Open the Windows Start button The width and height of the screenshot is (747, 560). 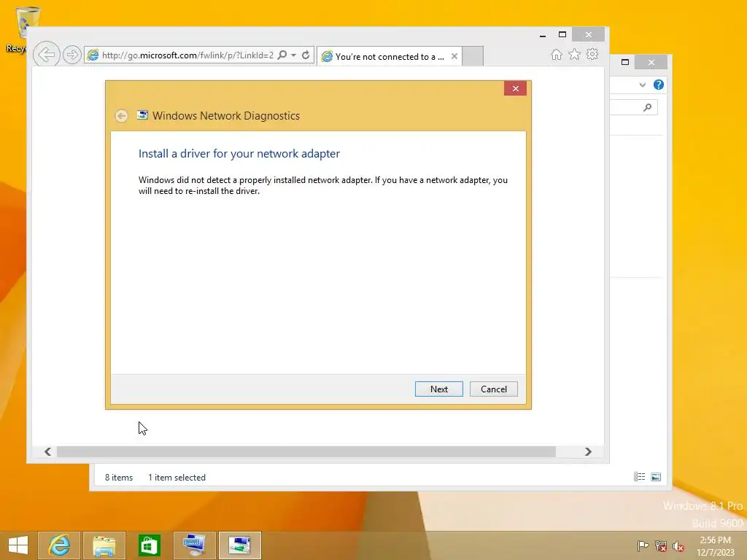point(18,545)
